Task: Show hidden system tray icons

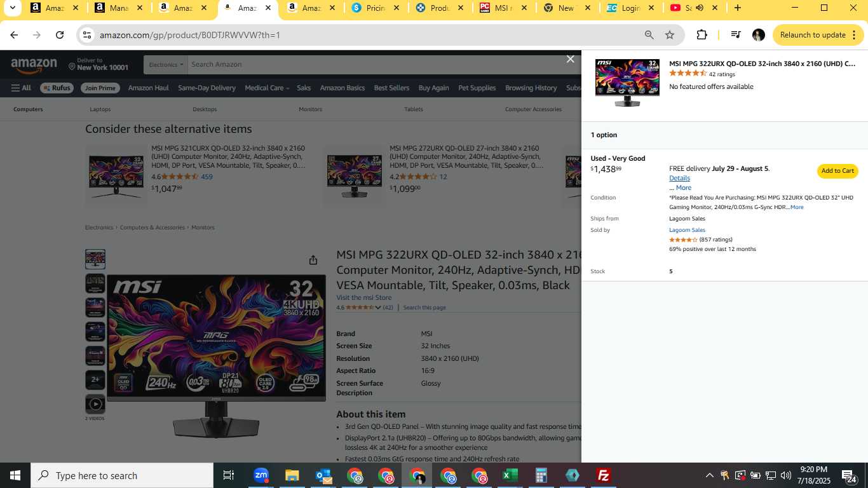Action: click(709, 475)
